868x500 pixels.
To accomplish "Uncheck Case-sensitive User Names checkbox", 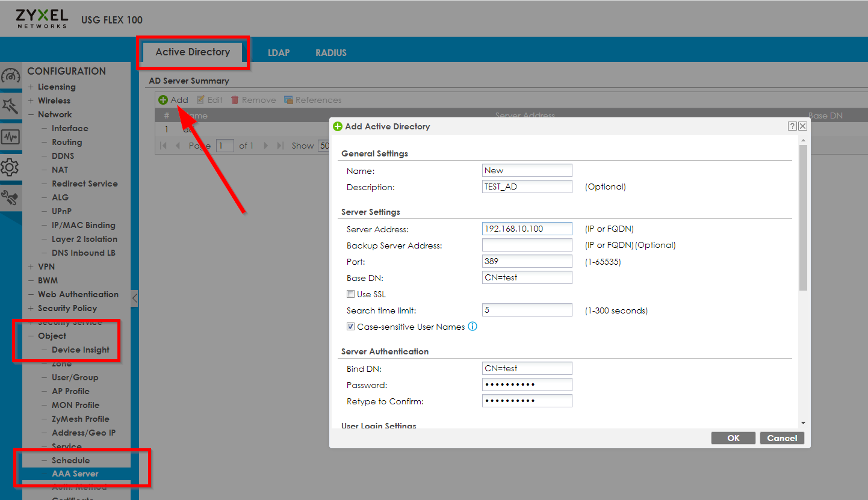I will (x=350, y=327).
